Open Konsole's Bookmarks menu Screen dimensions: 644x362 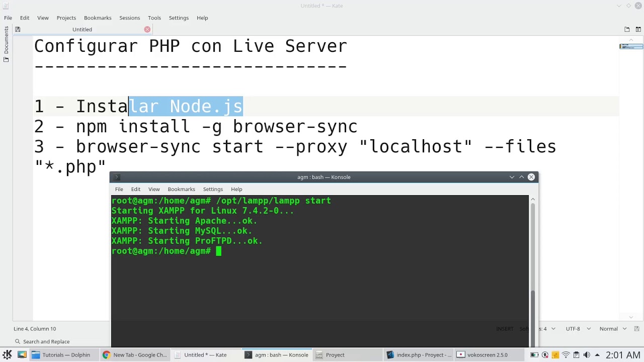[181, 189]
